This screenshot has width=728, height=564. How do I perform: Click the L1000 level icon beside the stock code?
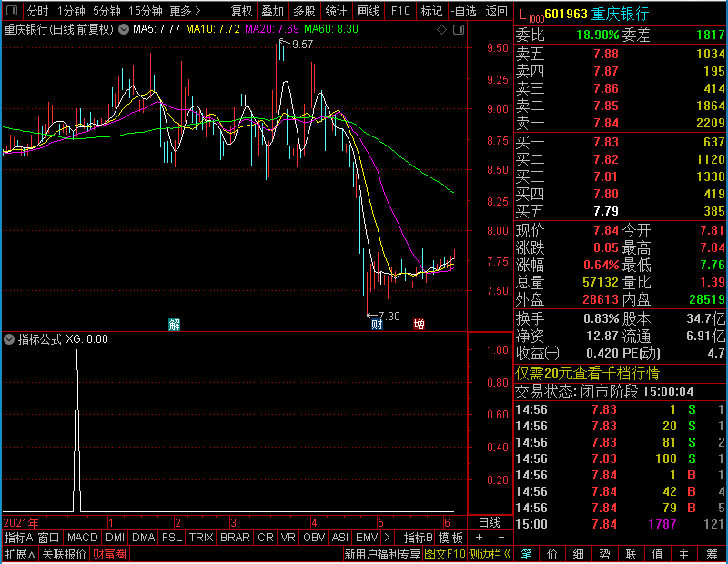[530, 15]
